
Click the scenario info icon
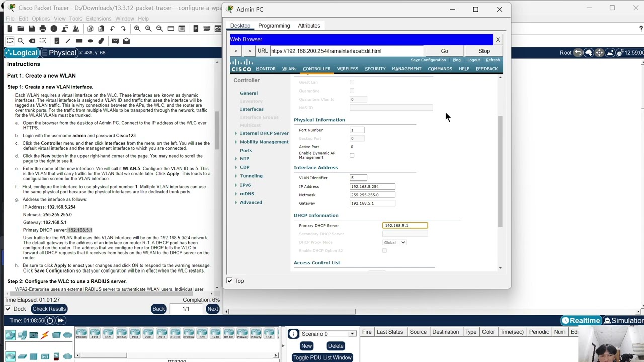coord(293,334)
